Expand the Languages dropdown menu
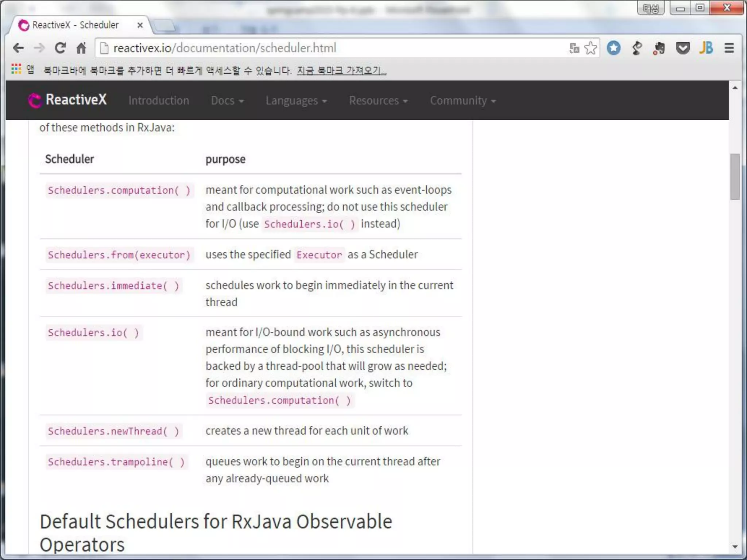The width and height of the screenshot is (747, 560). [x=296, y=101]
